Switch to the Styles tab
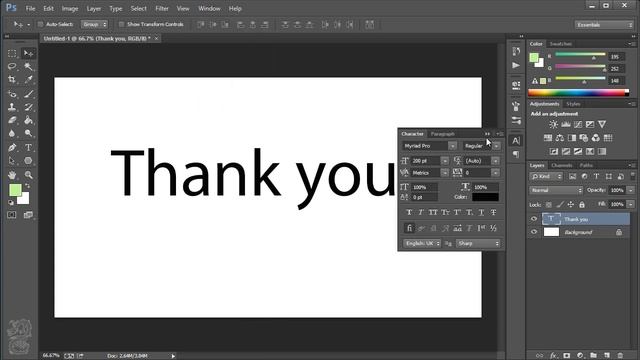This screenshot has height=360, width=640. tap(573, 104)
